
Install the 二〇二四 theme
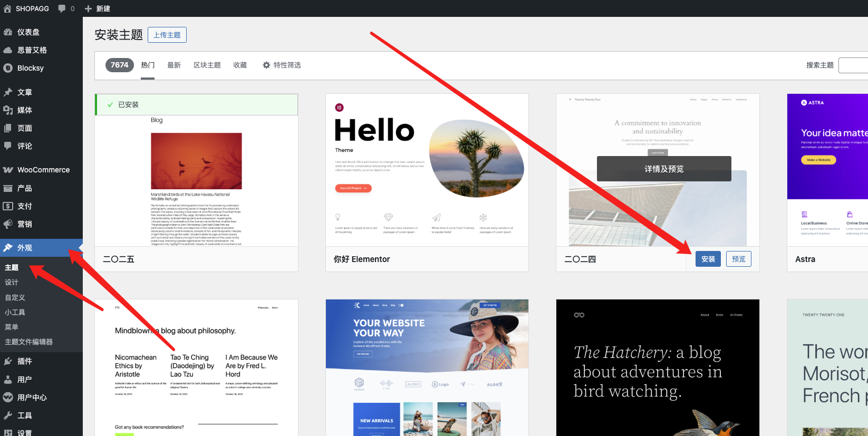[708, 259]
